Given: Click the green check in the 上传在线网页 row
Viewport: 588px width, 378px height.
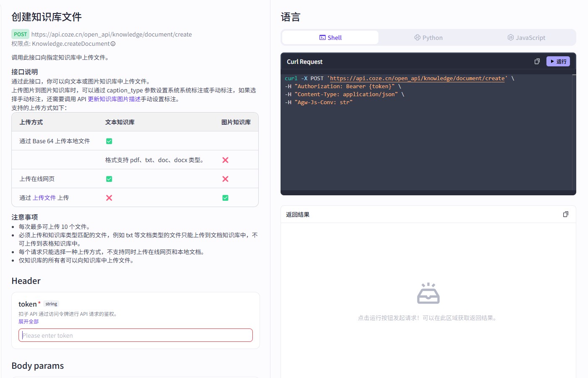Looking at the screenshot, I should point(109,179).
